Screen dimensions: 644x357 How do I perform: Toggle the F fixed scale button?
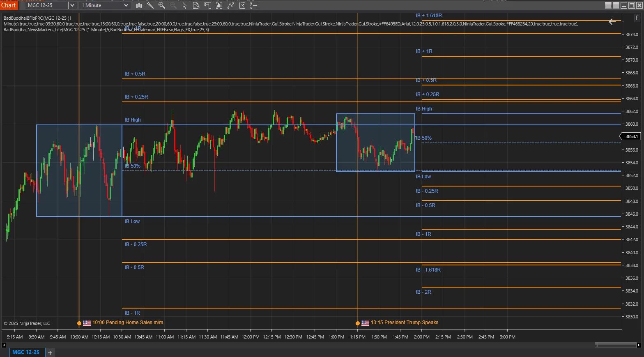click(637, 18)
